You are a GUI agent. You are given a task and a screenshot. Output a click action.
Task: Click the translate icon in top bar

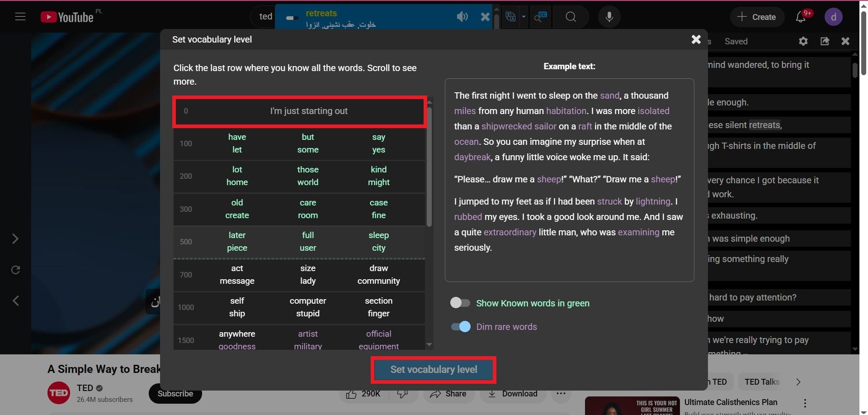[x=510, y=17]
